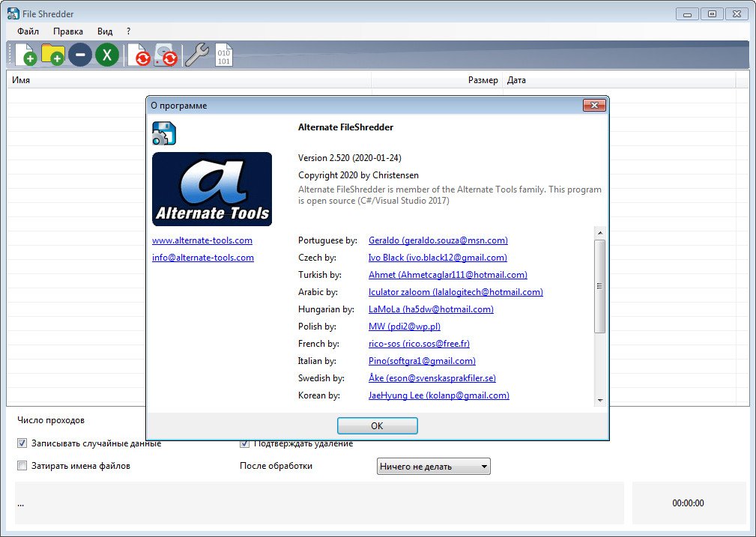Click the Add file toolbar icon

click(26, 55)
